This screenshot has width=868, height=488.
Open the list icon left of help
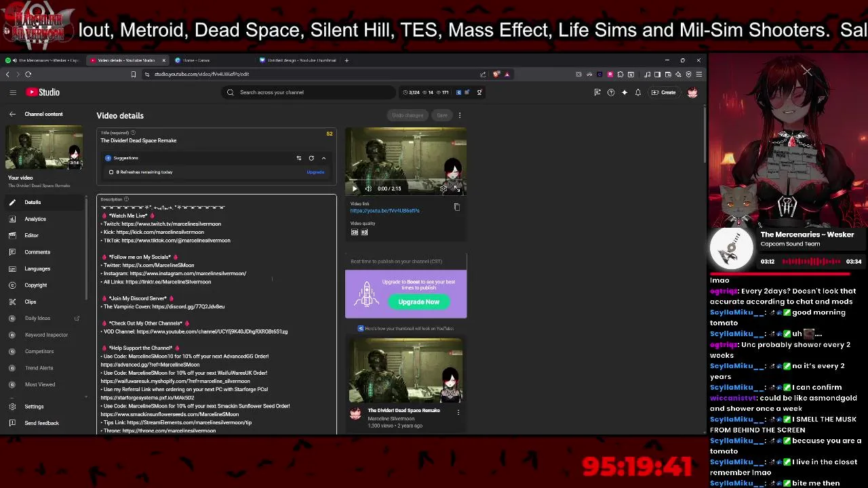coord(597,92)
